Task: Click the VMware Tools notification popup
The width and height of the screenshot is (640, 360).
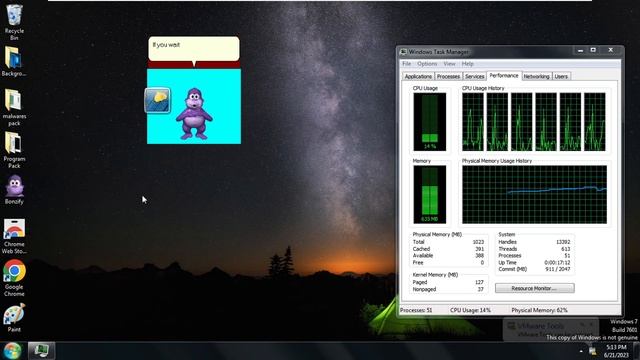Action: [551, 329]
